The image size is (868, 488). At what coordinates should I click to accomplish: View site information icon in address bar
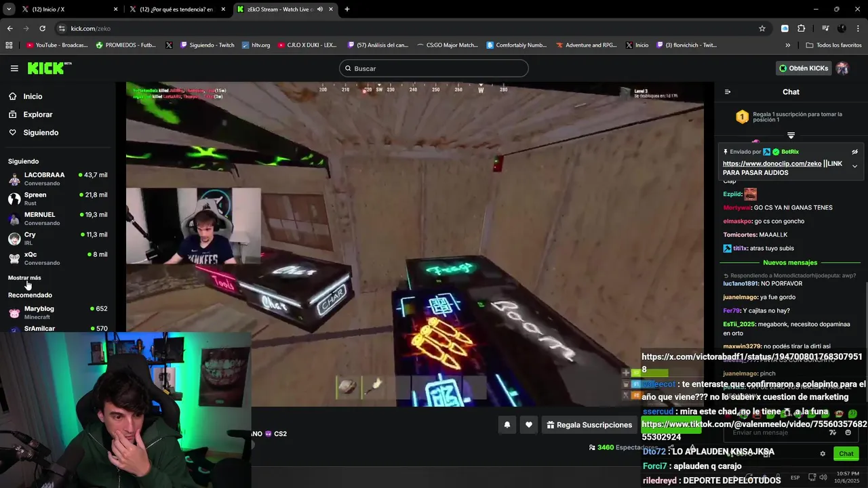click(x=62, y=28)
